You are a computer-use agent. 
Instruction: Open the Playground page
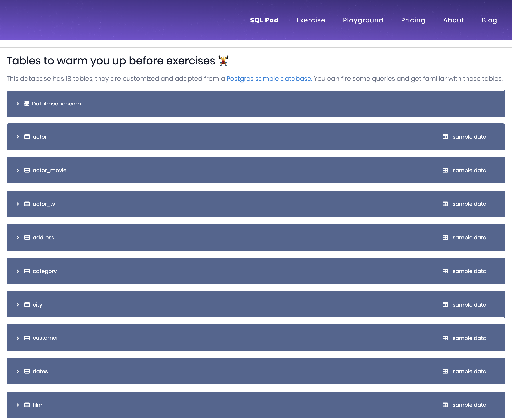coord(363,20)
